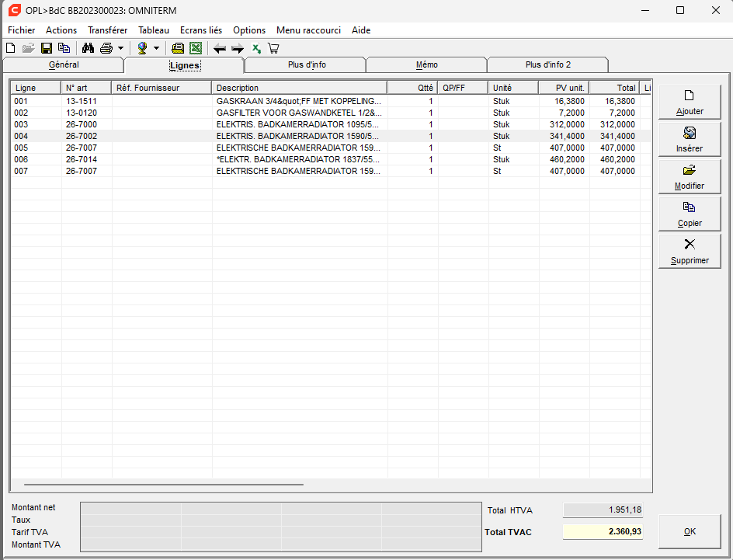Viewport: 733px width, 560px height.
Task: Switch to the Plus d'info 2 tab
Action: (x=548, y=64)
